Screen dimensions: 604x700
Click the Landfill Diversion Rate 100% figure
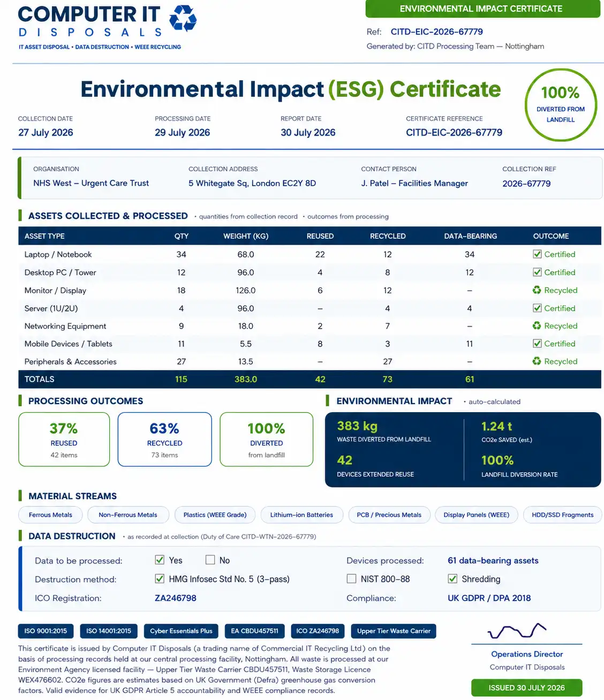497,460
